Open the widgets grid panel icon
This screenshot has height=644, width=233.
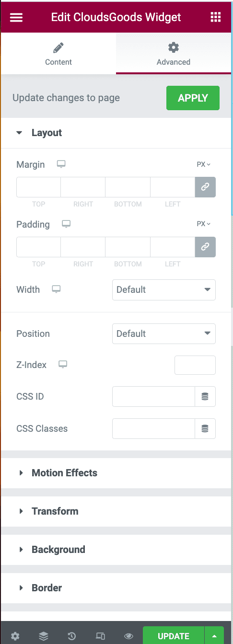pos(216,17)
